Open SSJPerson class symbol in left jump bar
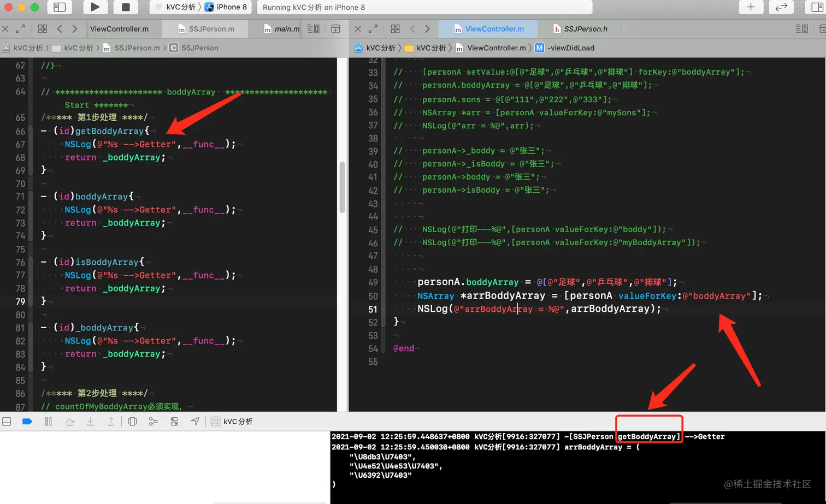Screen dimensions: 826x504 (194, 48)
